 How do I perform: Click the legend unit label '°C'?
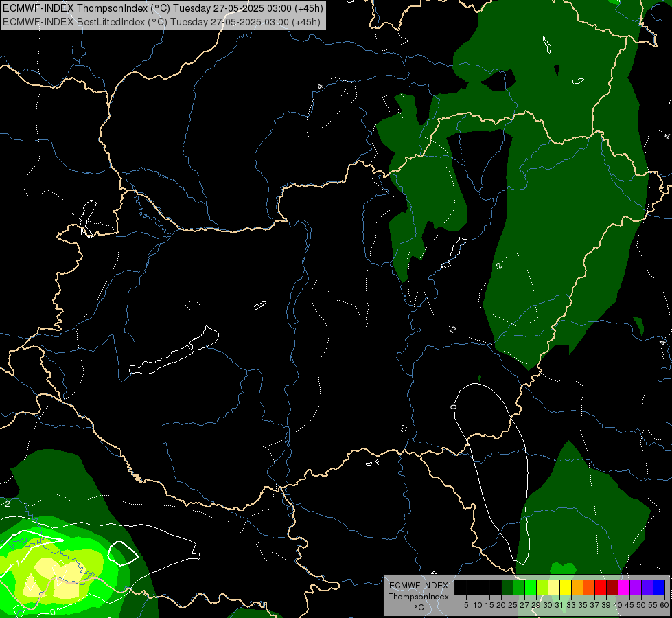point(419,608)
